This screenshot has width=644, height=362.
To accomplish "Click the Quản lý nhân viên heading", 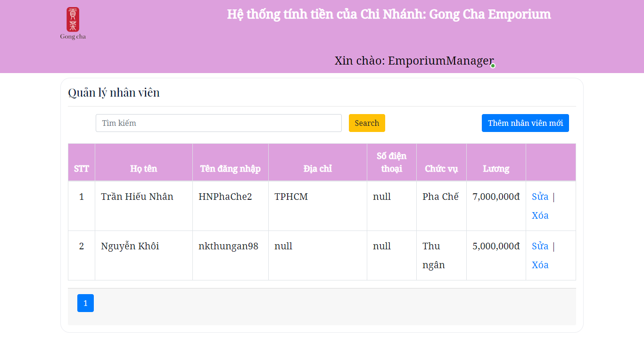I will click(x=114, y=92).
